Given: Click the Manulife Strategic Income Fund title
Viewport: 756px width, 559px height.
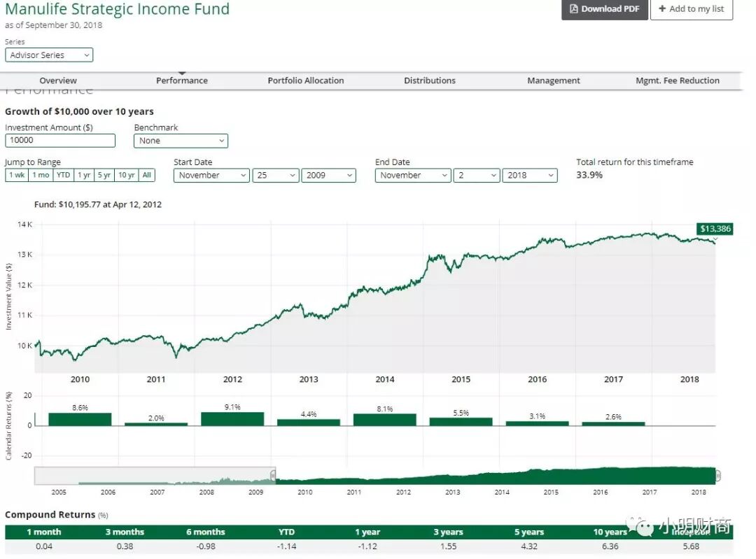Looking at the screenshot, I should tap(117, 8).
